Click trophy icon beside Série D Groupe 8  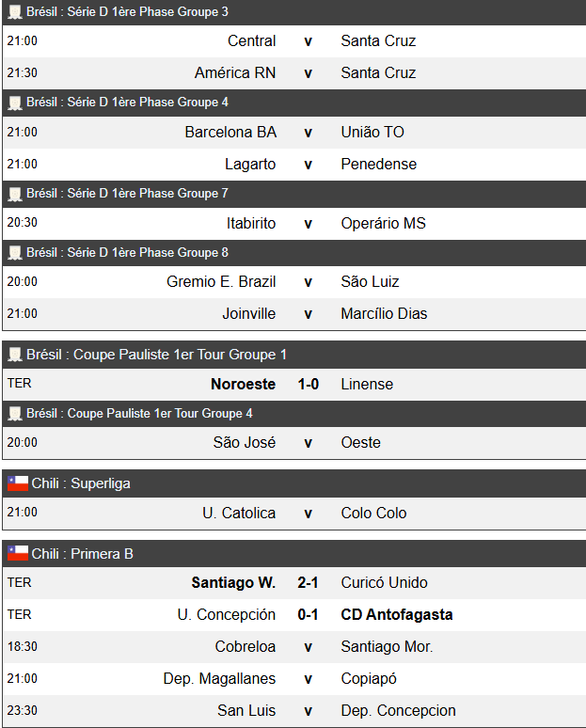pyautogui.click(x=15, y=253)
